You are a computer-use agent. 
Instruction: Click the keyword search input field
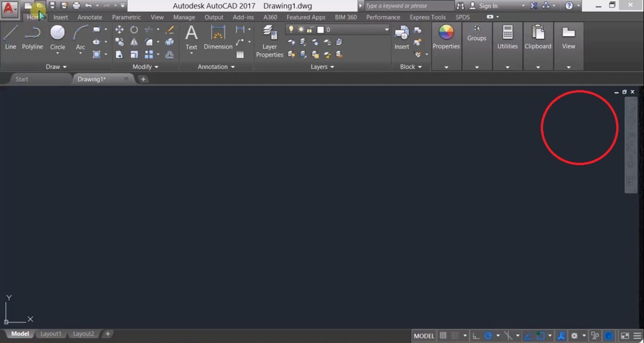(408, 6)
